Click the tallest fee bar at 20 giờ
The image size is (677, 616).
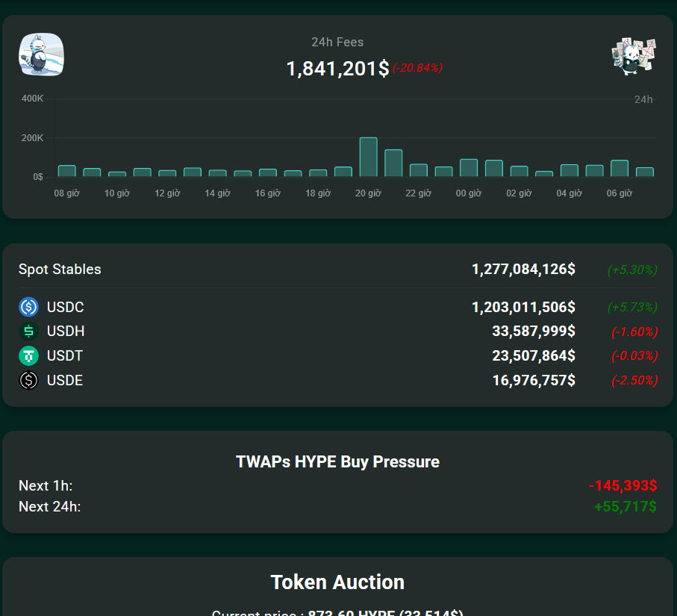(368, 157)
